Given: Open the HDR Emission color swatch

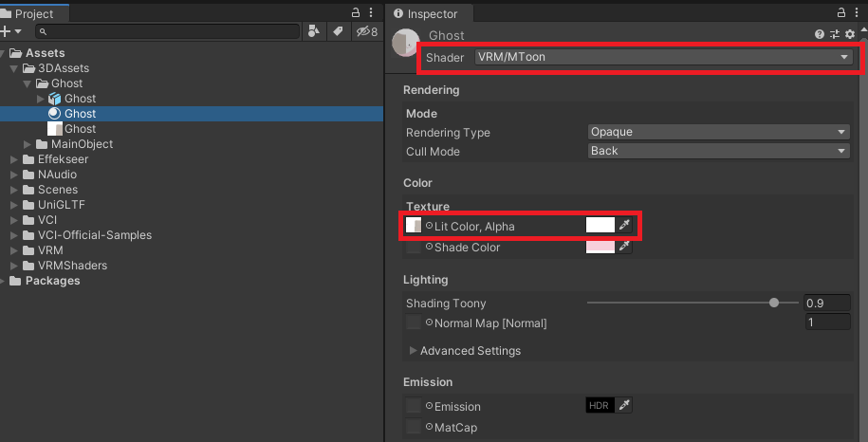Looking at the screenshot, I should click(x=600, y=406).
